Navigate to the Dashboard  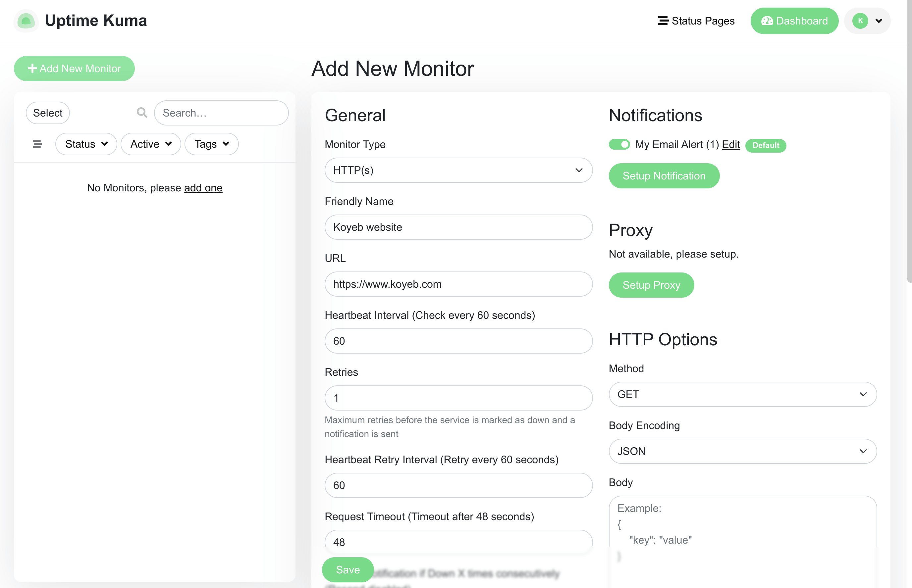pos(794,21)
